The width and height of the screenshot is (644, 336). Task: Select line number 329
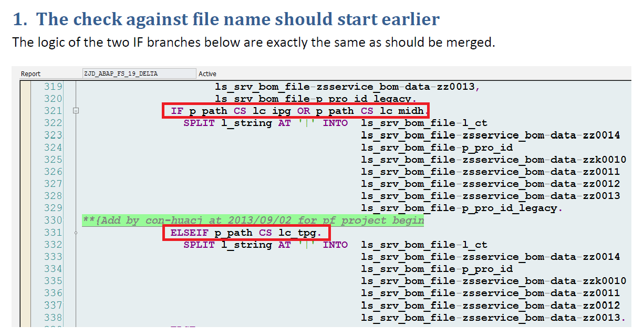(53, 208)
